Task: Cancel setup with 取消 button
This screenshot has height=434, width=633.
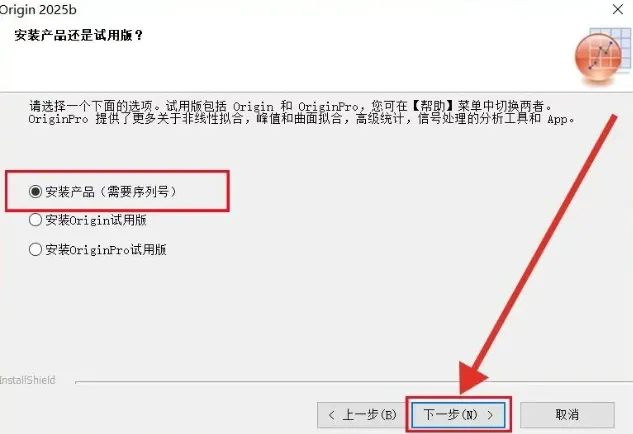Action: click(x=567, y=415)
